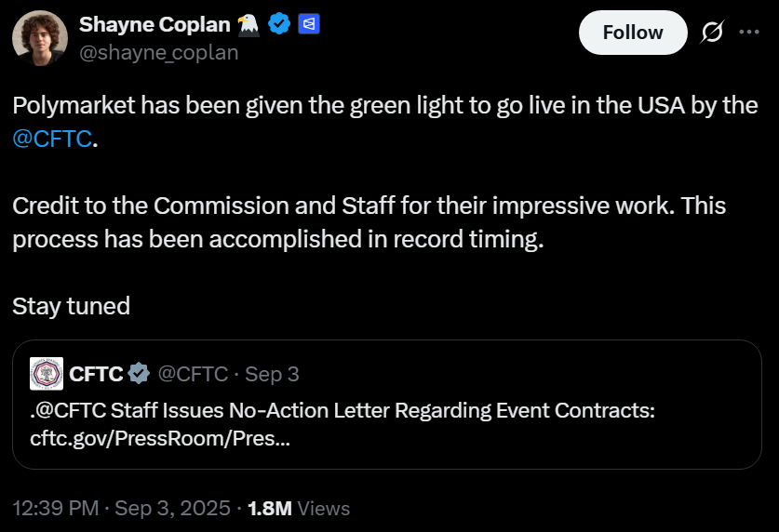Click the CFTC seal avatar in quote

click(x=47, y=374)
